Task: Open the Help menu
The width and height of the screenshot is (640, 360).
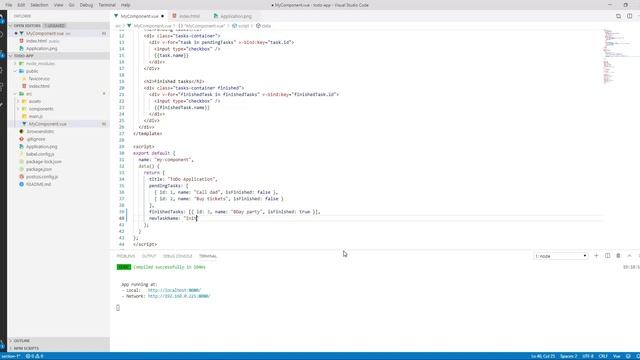Action: 126,5
